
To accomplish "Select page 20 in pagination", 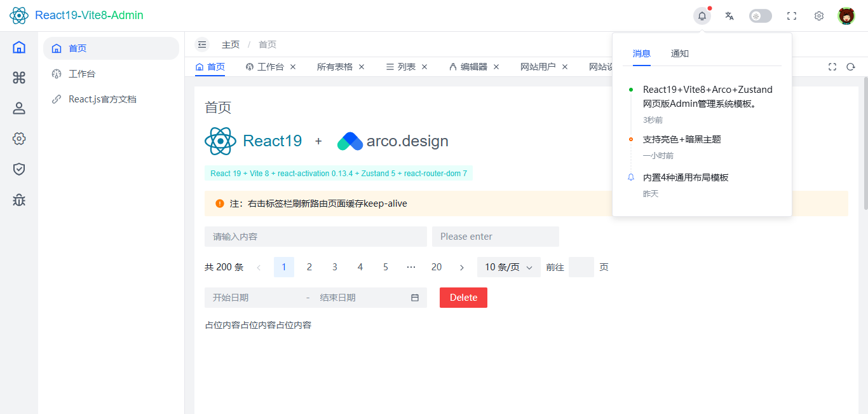I will click(x=437, y=267).
